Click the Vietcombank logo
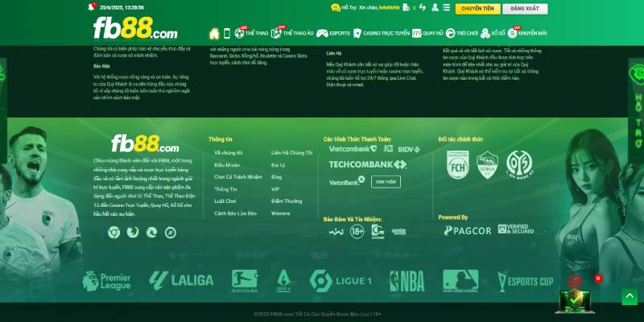 pyautogui.click(x=353, y=149)
